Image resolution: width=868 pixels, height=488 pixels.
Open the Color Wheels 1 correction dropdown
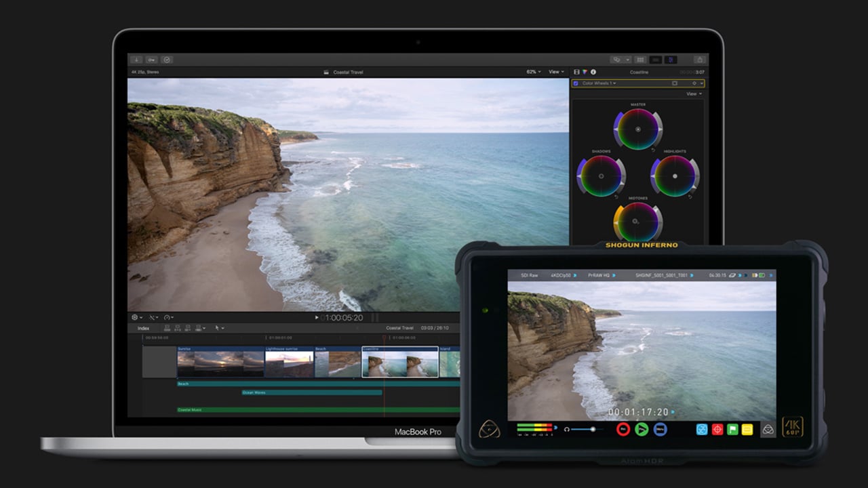(599, 83)
